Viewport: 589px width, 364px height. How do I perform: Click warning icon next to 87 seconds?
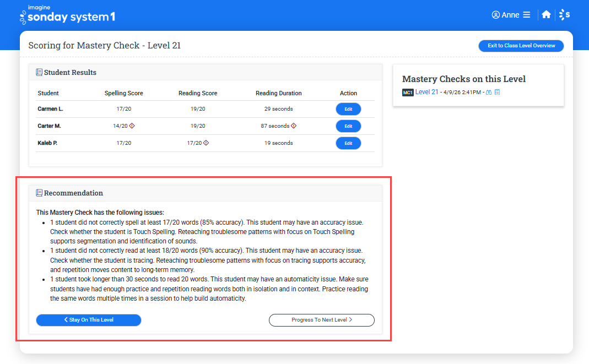click(294, 126)
